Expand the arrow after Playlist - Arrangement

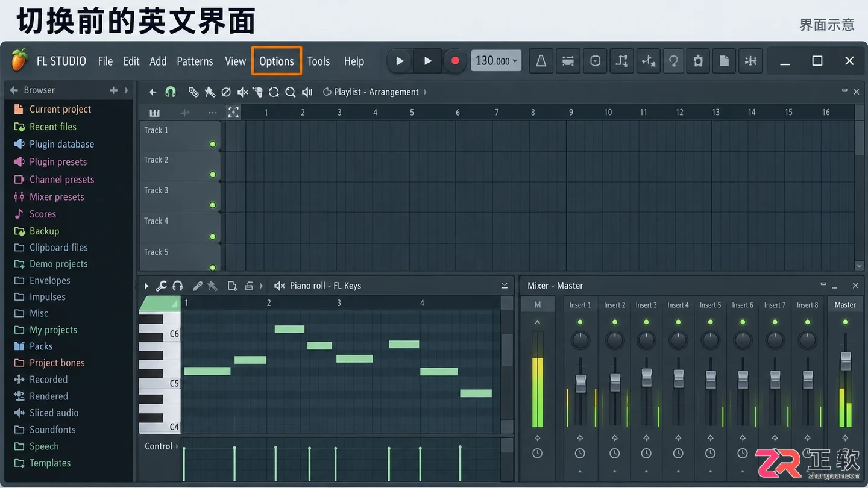(x=426, y=92)
